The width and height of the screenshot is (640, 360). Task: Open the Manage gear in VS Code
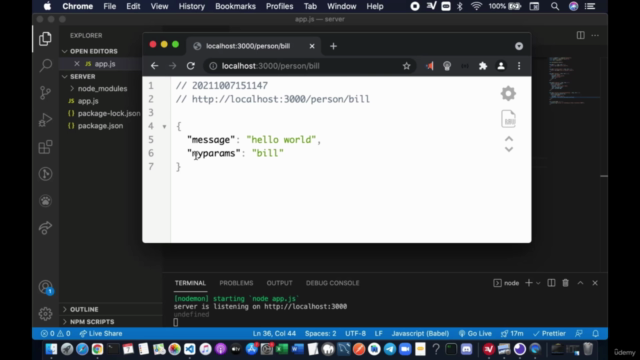point(45,313)
